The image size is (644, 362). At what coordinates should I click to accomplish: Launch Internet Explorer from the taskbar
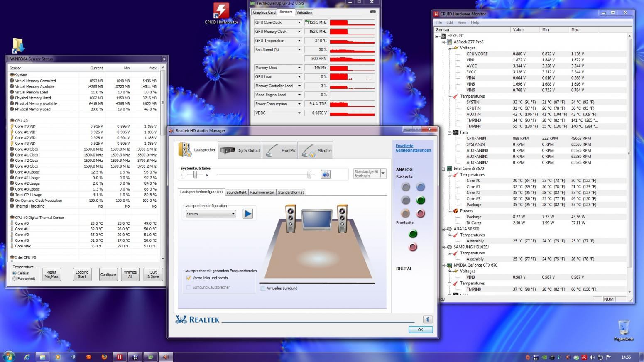(27, 357)
